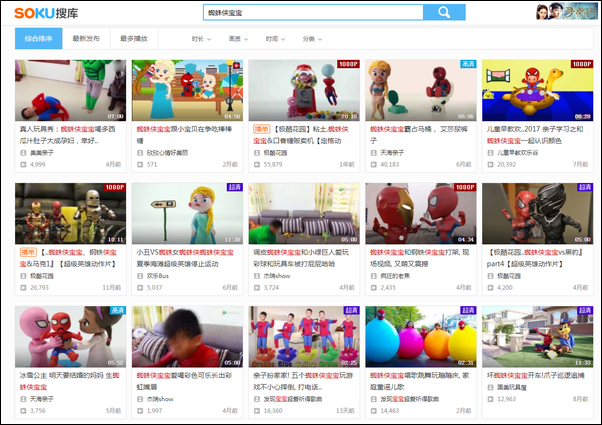
Task: Click the 8月前 upload time text
Action: click(x=580, y=399)
